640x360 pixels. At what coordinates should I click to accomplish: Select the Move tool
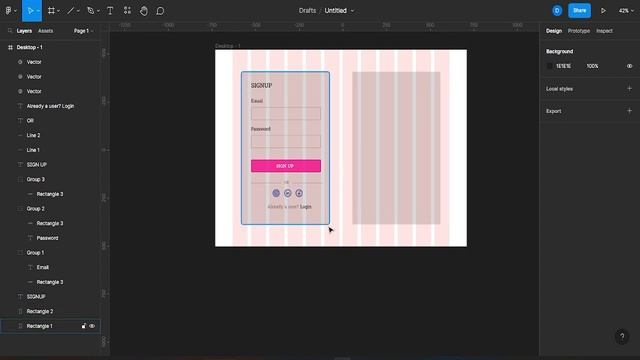pos(30,11)
